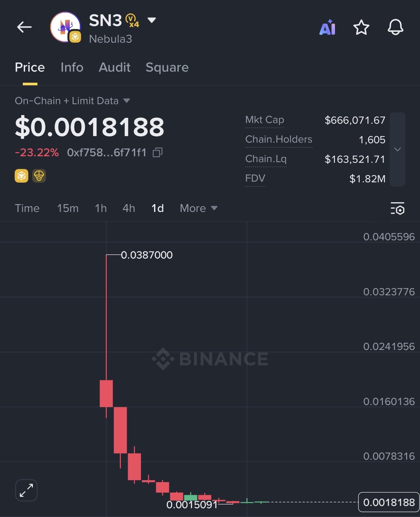Open the AI analysis icon
The image size is (420, 517).
click(x=327, y=27)
